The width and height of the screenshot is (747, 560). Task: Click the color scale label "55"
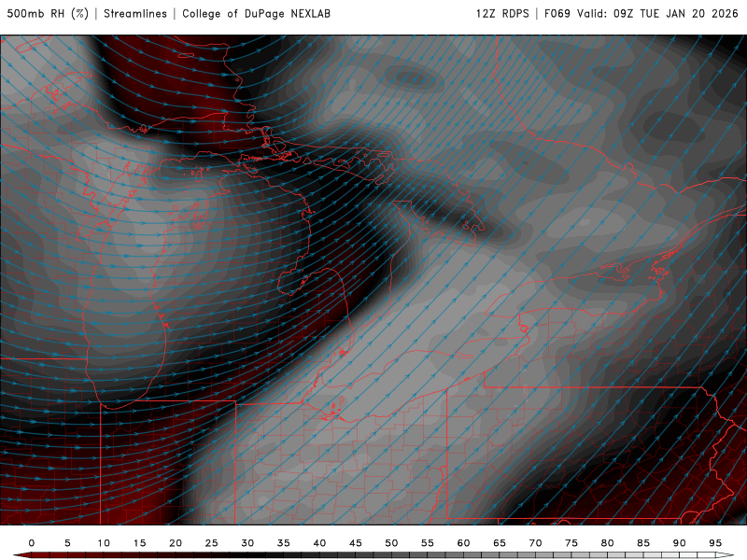pos(428,543)
